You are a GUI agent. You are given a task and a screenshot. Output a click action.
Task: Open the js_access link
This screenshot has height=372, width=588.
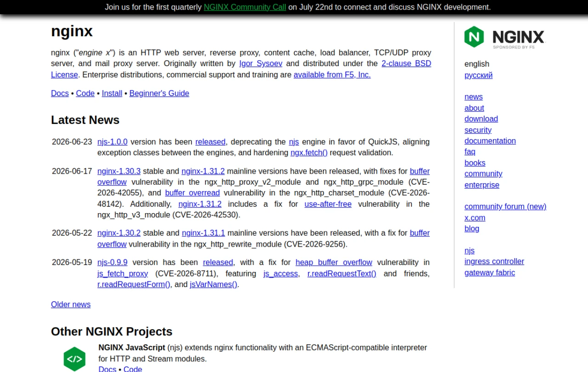[281, 273]
